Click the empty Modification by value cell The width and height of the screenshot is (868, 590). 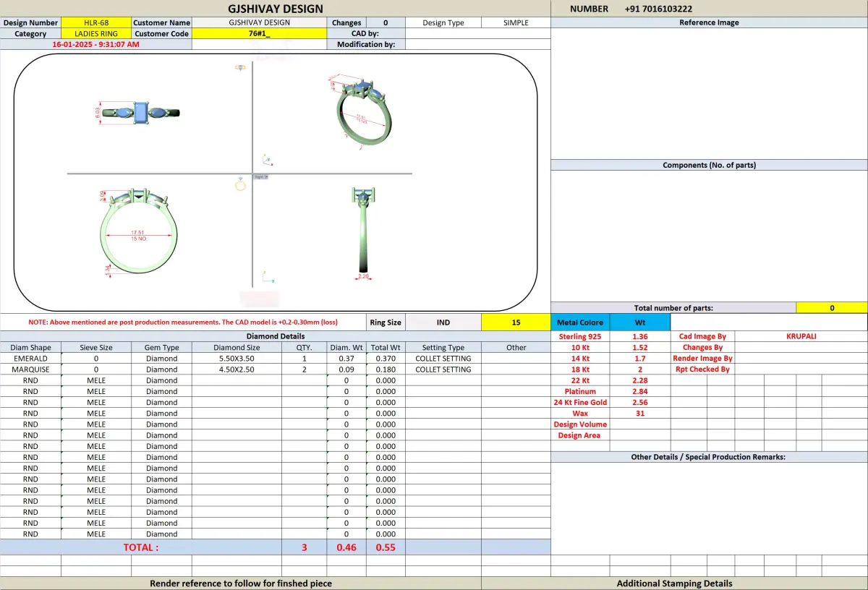[x=478, y=44]
